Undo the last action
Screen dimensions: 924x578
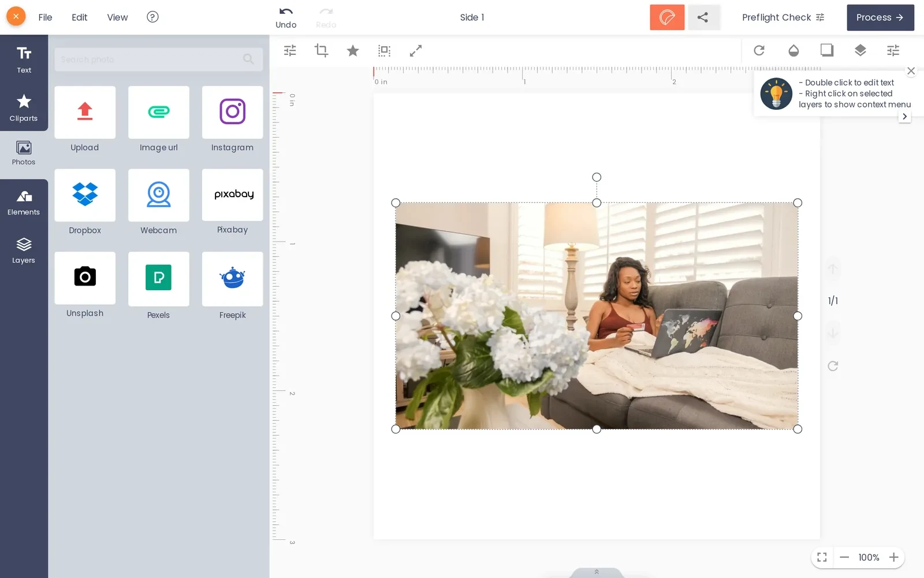coord(286,17)
